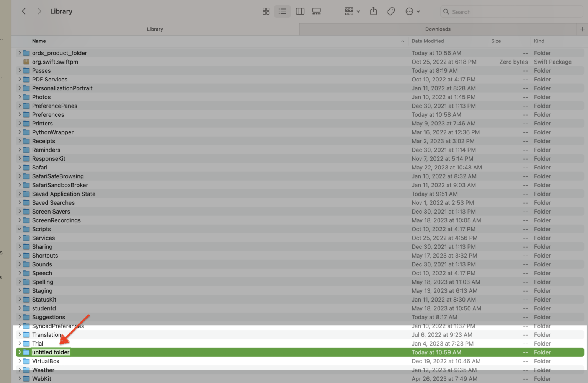
Task: Click the Edit Tags icon
Action: click(x=390, y=11)
